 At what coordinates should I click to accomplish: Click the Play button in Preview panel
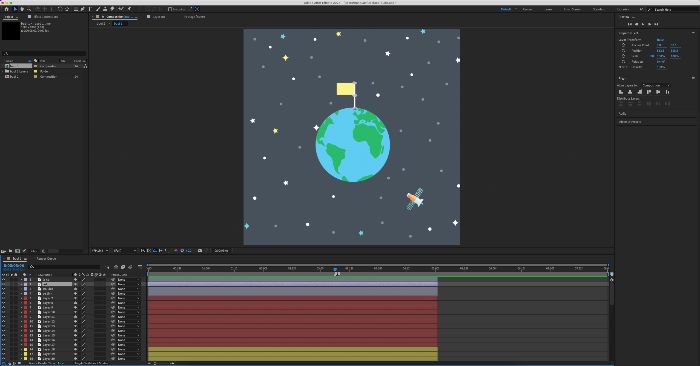coord(643,24)
